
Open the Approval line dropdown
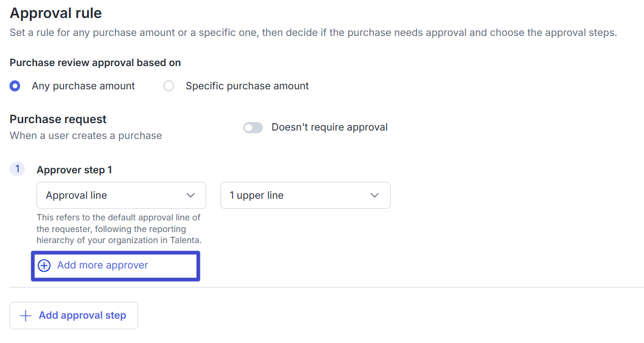point(121,195)
